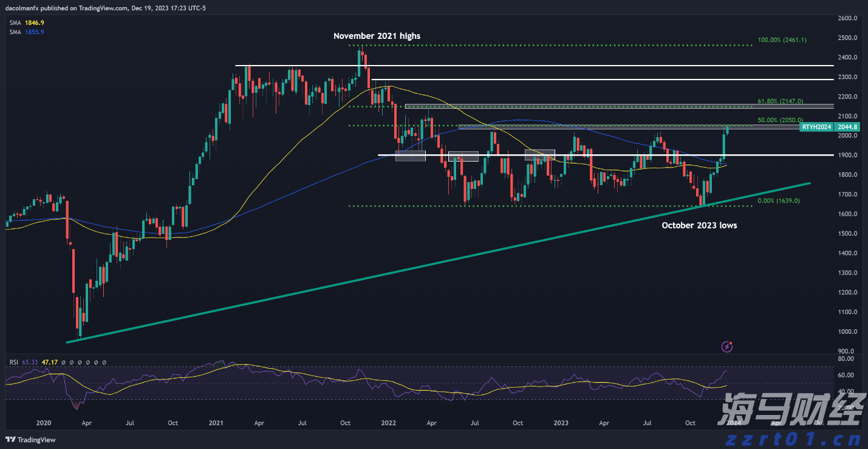868x449 pixels.
Task: Select the 50.00% (2050.0) Fibonacci label
Action: point(780,120)
